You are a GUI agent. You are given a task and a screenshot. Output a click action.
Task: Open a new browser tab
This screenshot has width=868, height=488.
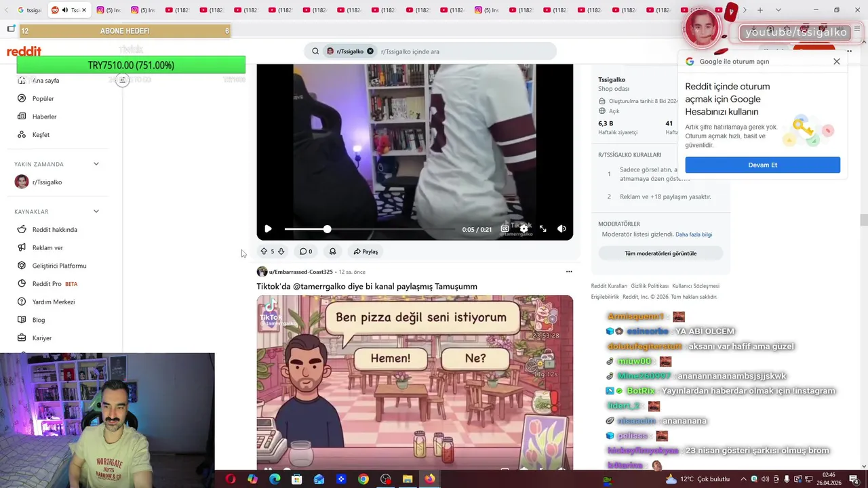pyautogui.click(x=760, y=10)
